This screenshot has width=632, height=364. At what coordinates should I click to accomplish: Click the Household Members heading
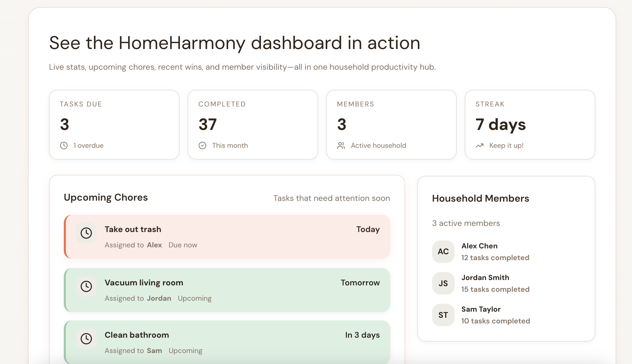pyautogui.click(x=480, y=198)
